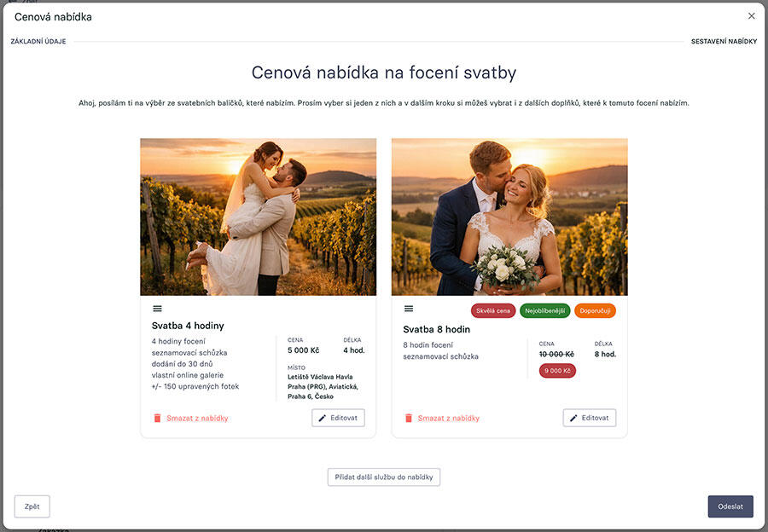Click the Skvělá cena red badge
Image resolution: width=768 pixels, height=532 pixels.
click(x=493, y=310)
